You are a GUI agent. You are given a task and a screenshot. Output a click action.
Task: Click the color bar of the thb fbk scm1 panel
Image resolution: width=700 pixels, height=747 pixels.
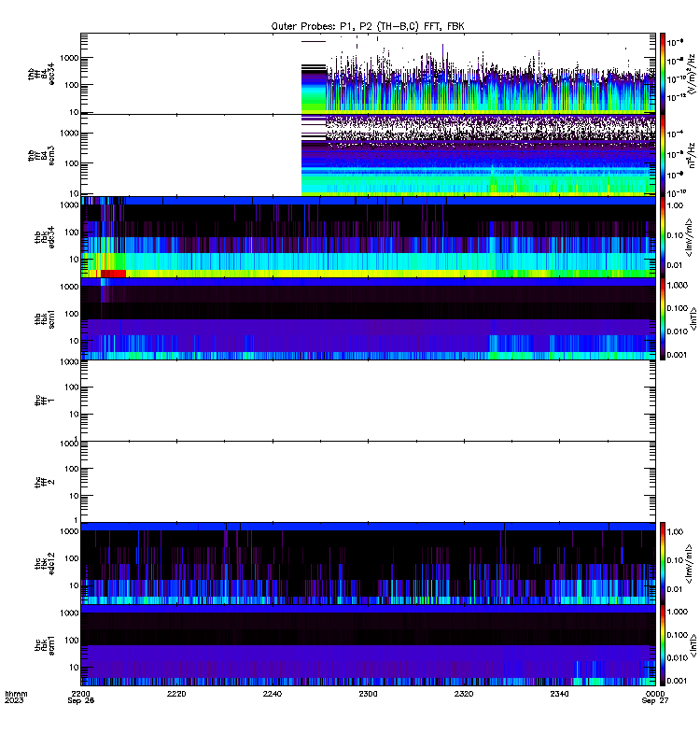tap(663, 318)
